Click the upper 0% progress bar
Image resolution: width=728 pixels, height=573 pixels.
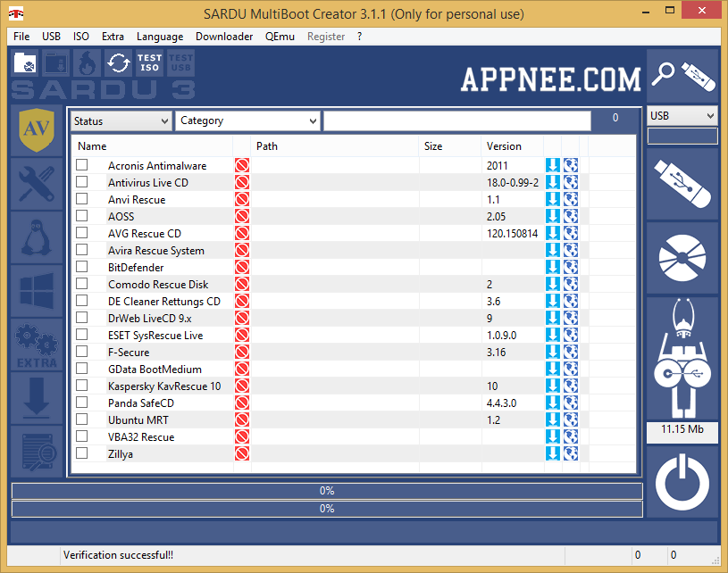point(327,491)
